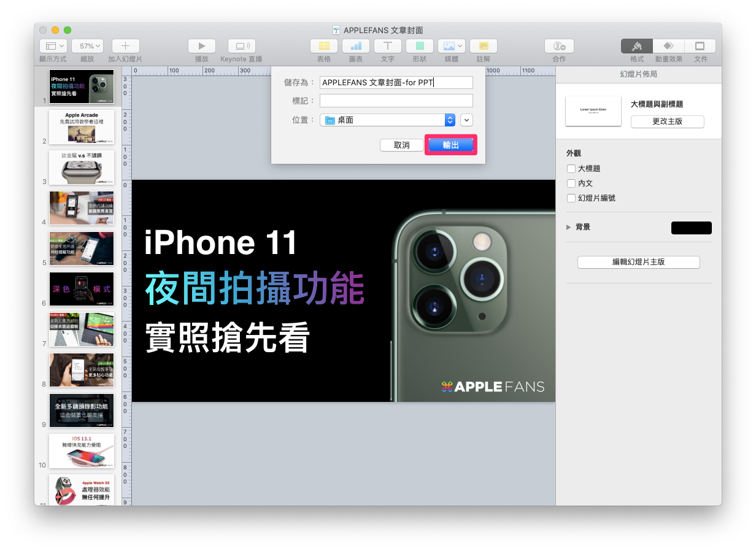Select slide 11 Apple Watch S5 thumbnail
The height and width of the screenshot is (551, 756).
pos(82,490)
